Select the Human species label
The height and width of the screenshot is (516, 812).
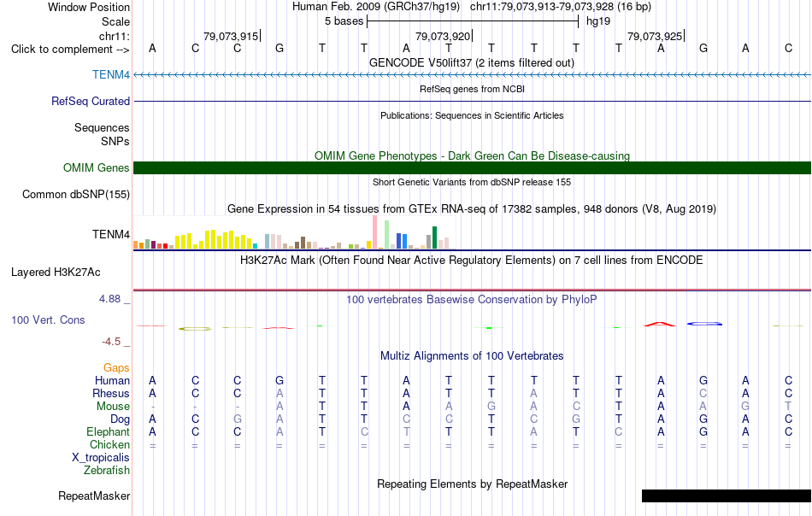coord(112,380)
